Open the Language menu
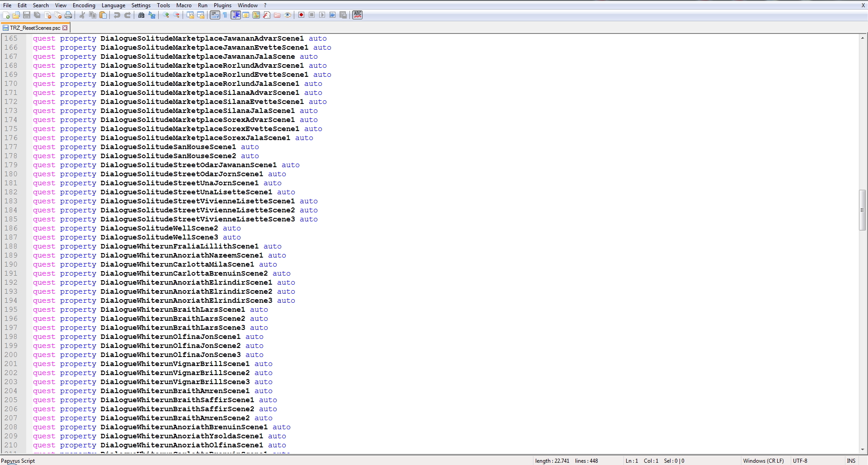The image size is (868, 465). point(113,5)
